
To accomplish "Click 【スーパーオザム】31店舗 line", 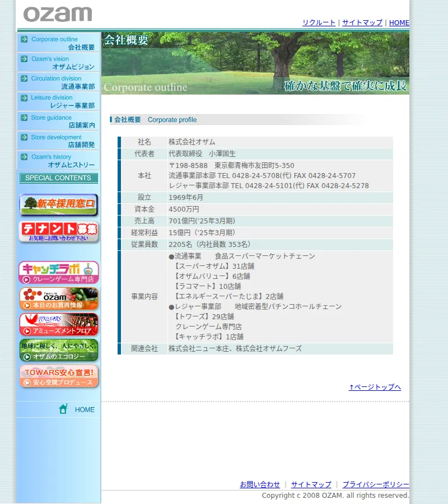I will (213, 266).
